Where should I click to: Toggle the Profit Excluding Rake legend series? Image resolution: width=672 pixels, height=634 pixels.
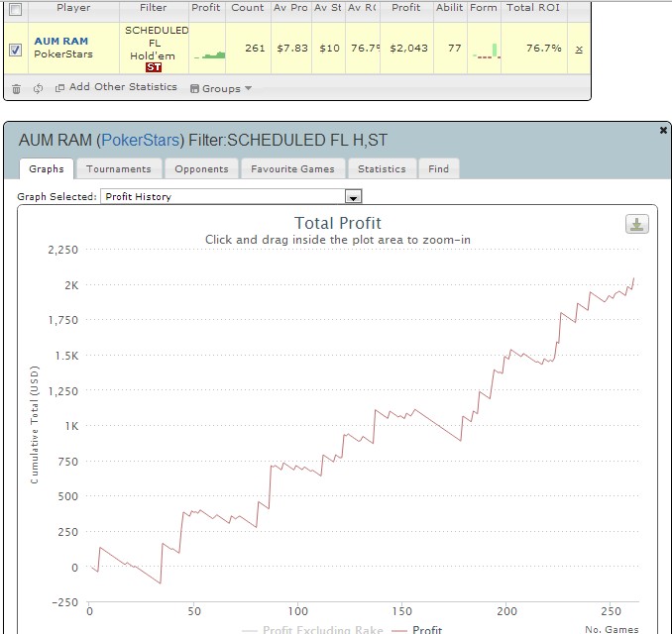point(312,629)
